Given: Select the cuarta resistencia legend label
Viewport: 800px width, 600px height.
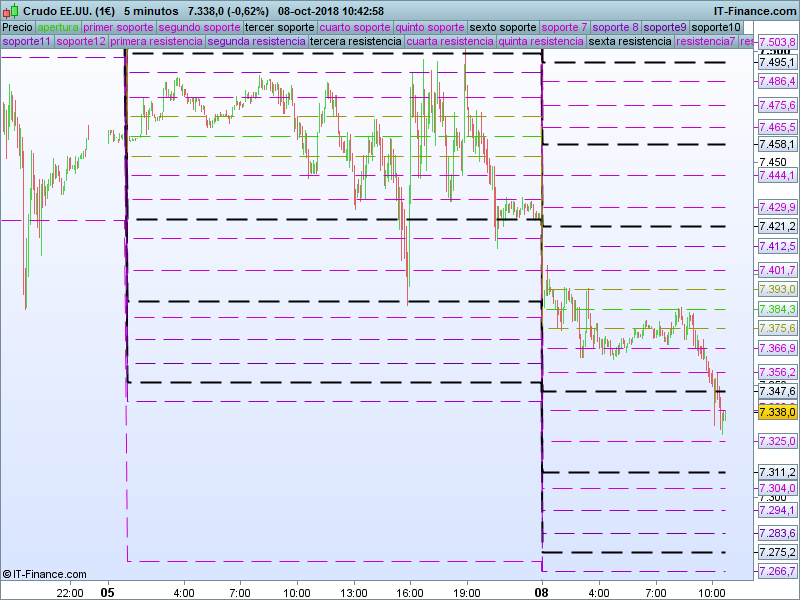Looking at the screenshot, I should coord(450,41).
